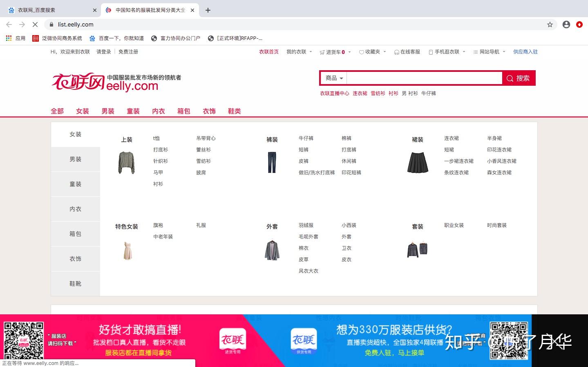The height and width of the screenshot is (367, 588).
Task: Scan the 衣联 QR code in the bottom banner
Action: (23, 339)
